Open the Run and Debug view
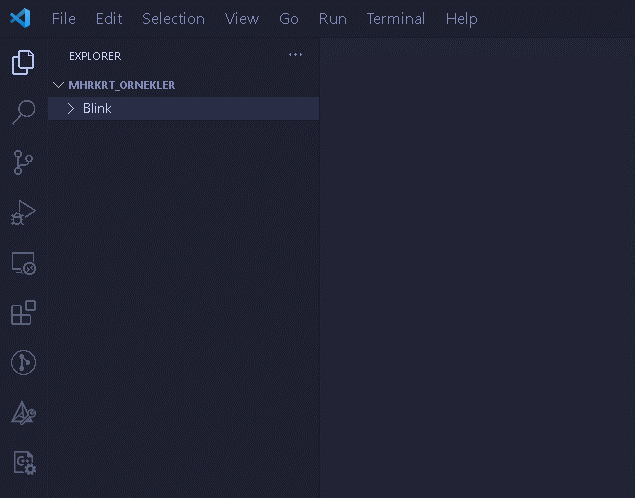Image resolution: width=635 pixels, height=498 pixels. coord(23,212)
